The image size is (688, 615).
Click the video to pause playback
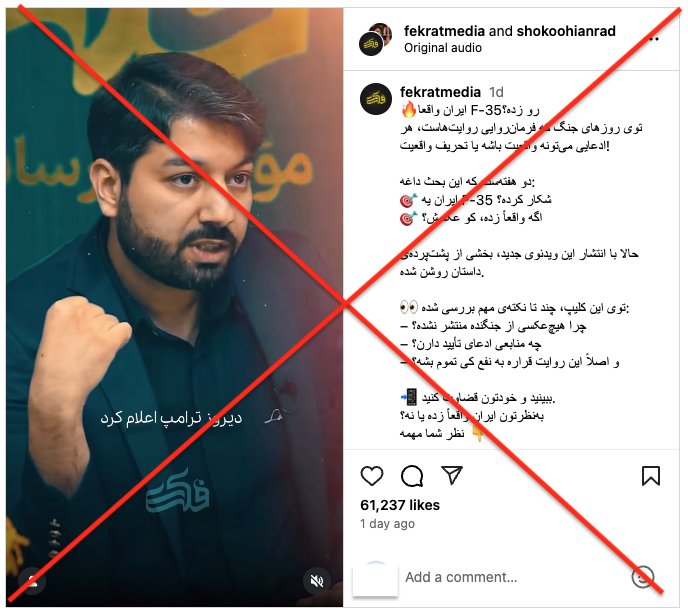click(x=174, y=307)
